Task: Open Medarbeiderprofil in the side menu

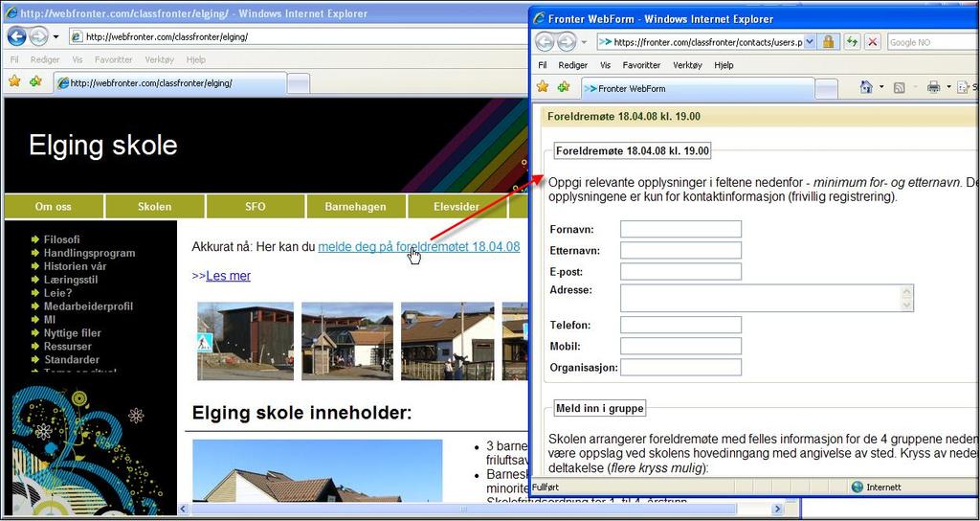Action: pos(88,306)
